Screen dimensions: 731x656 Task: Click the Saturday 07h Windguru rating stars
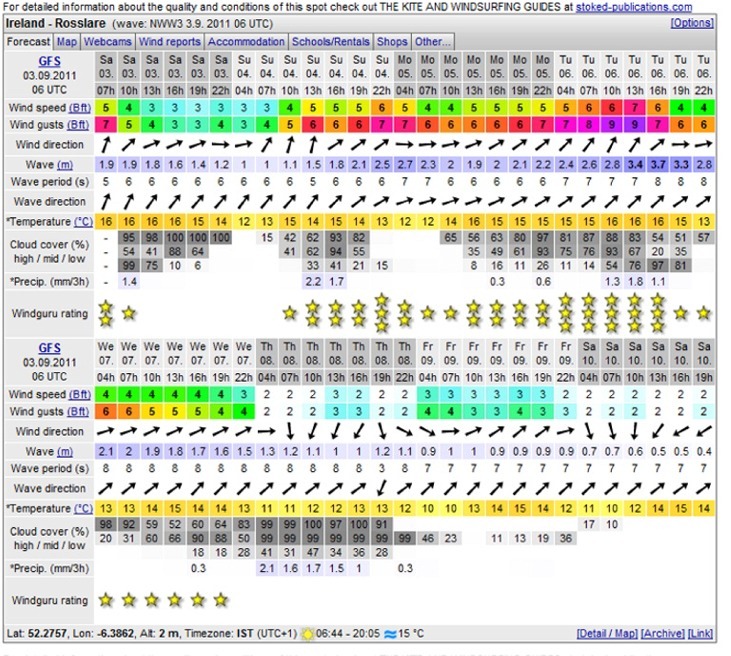106,313
